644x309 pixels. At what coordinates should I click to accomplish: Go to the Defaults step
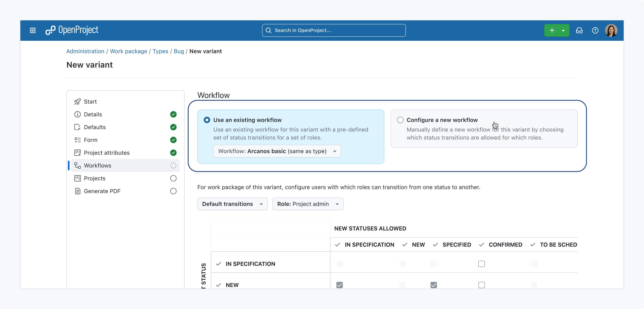[125, 127]
